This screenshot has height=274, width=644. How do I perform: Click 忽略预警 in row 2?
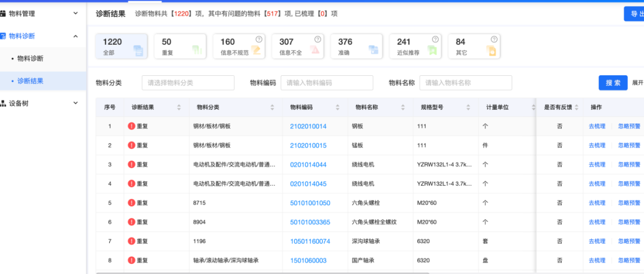[x=629, y=145]
